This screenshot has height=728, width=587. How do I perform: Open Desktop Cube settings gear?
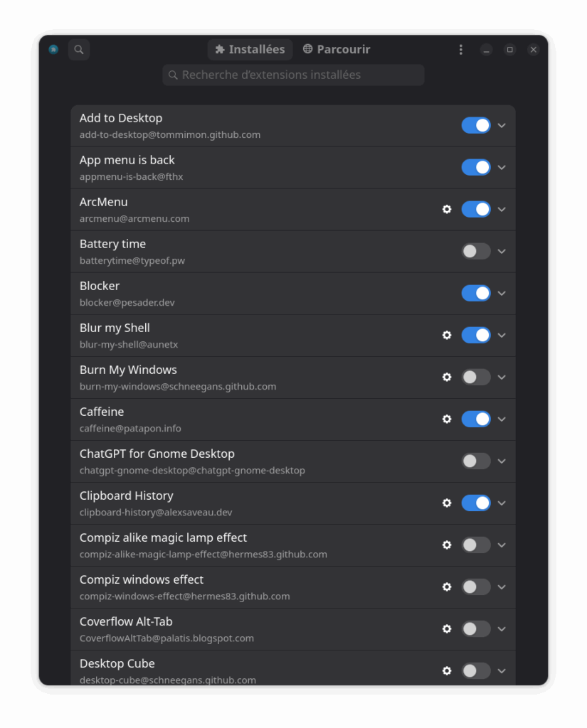[x=447, y=671]
